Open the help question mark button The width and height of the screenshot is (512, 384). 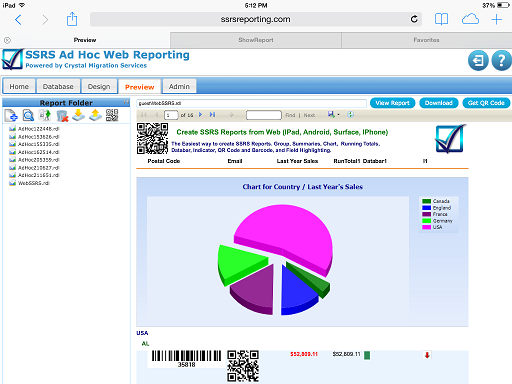pos(501,61)
